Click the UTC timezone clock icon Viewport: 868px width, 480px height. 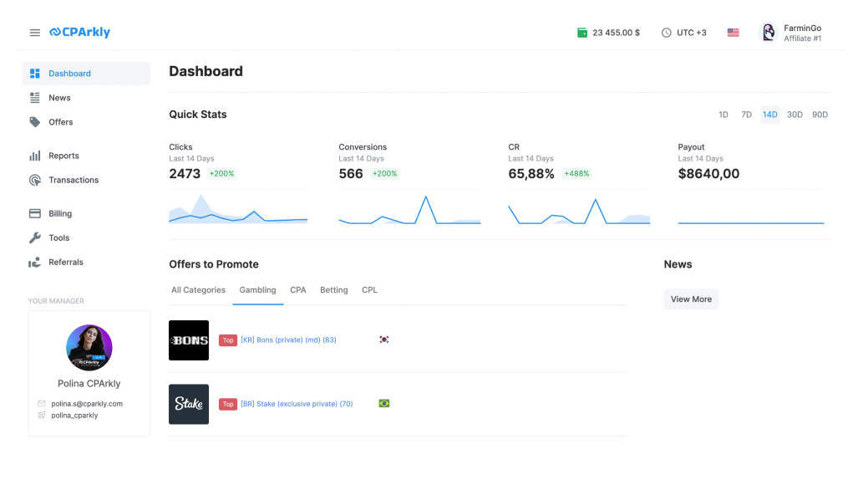tap(666, 33)
